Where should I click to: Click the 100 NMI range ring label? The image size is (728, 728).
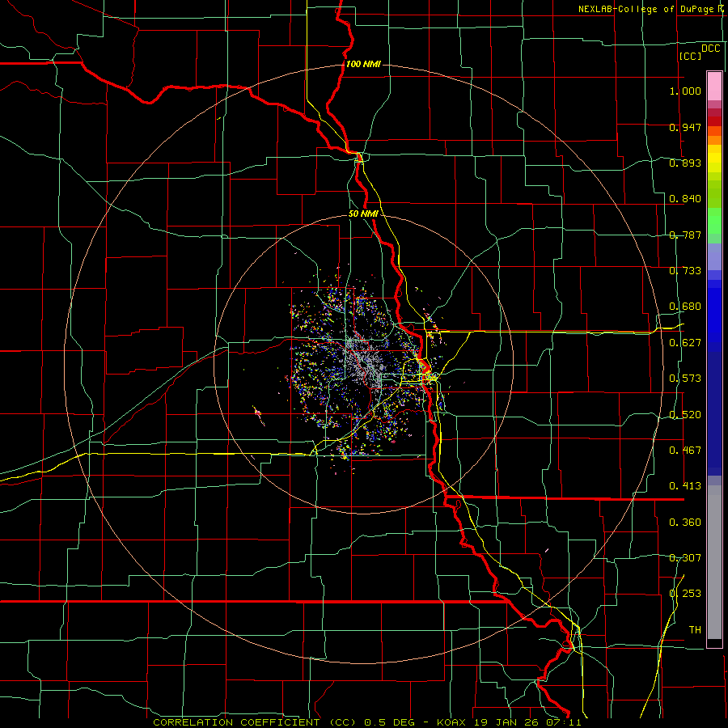coord(363,64)
